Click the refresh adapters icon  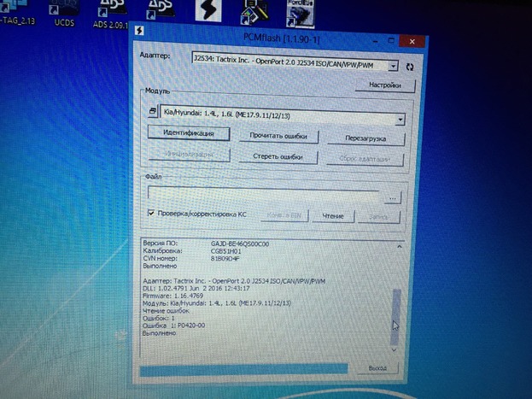point(411,65)
